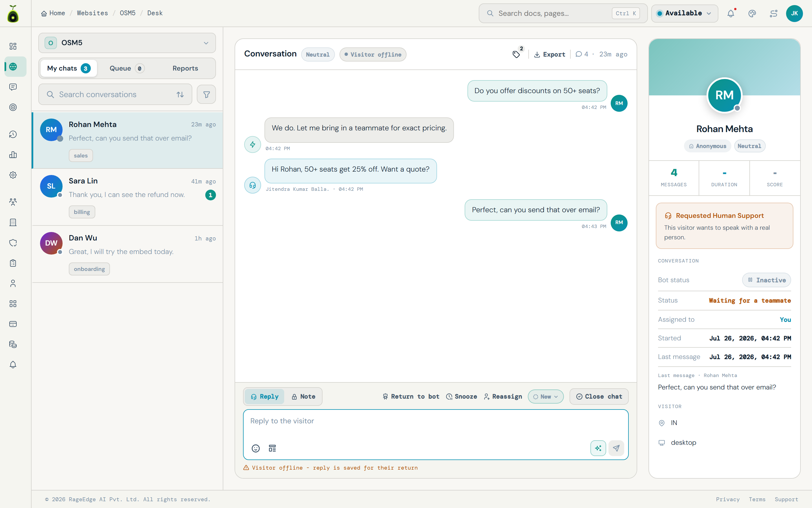
Task: Click the AI sparkle assist button
Action: coord(598,448)
